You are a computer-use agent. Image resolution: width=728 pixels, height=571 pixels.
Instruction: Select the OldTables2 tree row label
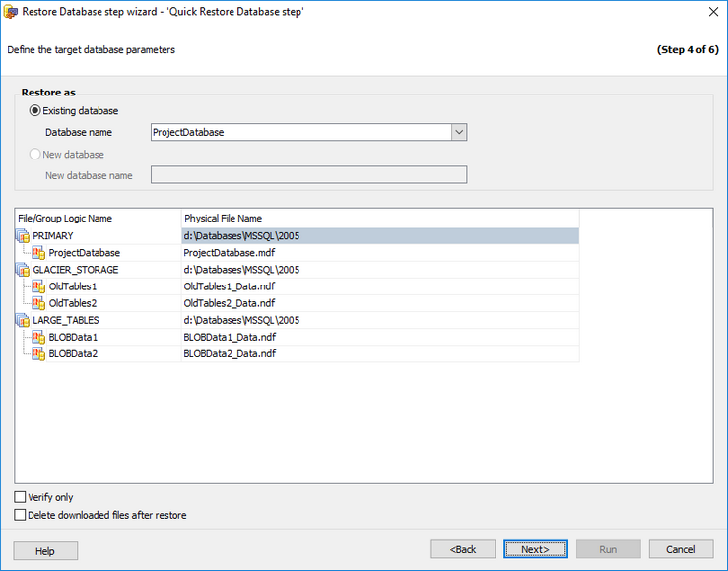click(73, 303)
